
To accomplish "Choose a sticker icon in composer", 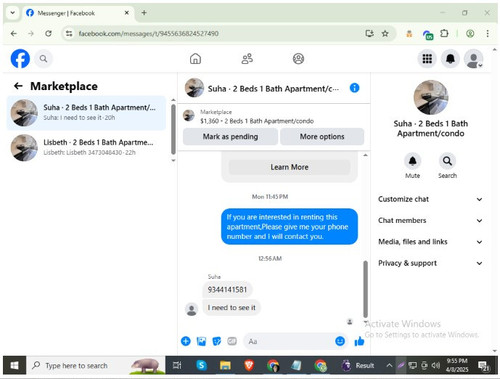I will point(217,341).
